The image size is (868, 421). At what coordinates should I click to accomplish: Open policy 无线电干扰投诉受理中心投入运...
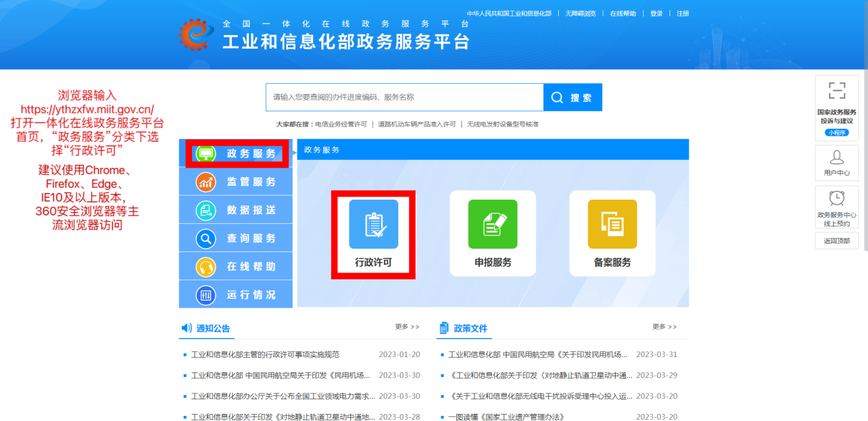point(541,396)
